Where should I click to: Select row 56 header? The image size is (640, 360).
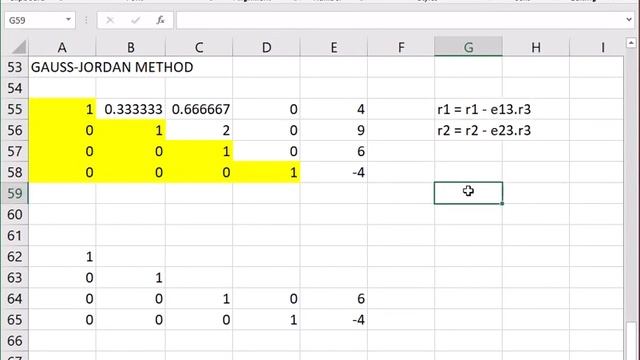pos(14,130)
